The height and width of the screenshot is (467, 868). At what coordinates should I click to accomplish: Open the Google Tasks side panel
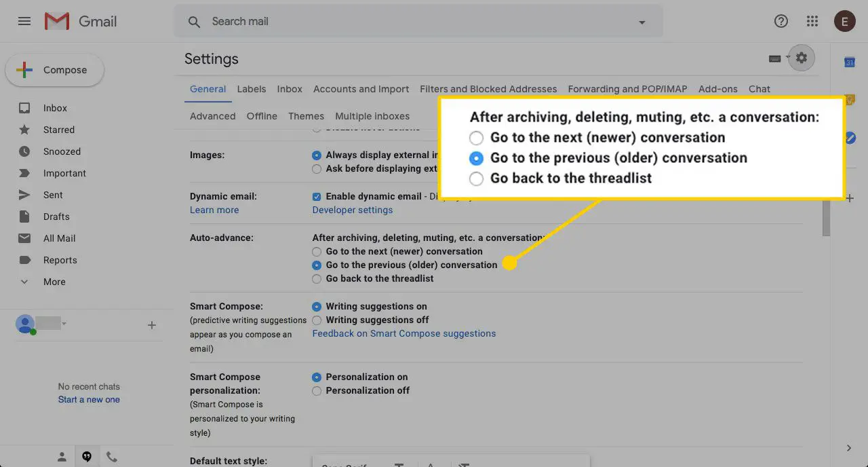coord(849,137)
